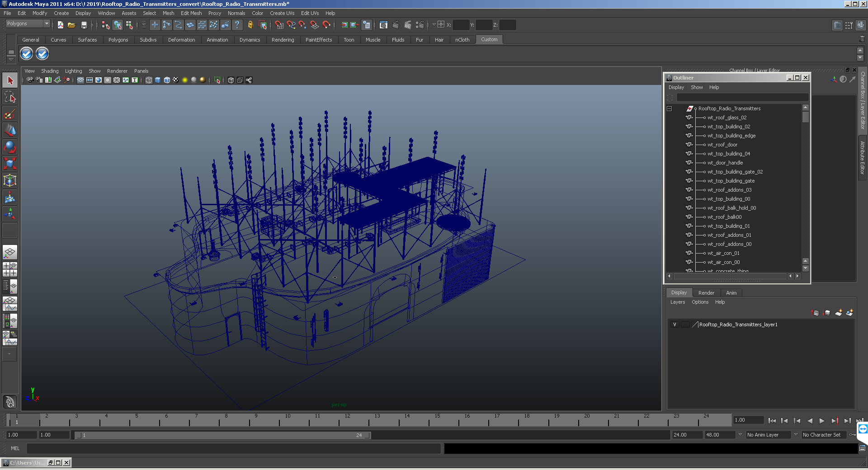The image size is (868, 470).
Task: Open the Lighting menu in viewport
Action: (73, 71)
